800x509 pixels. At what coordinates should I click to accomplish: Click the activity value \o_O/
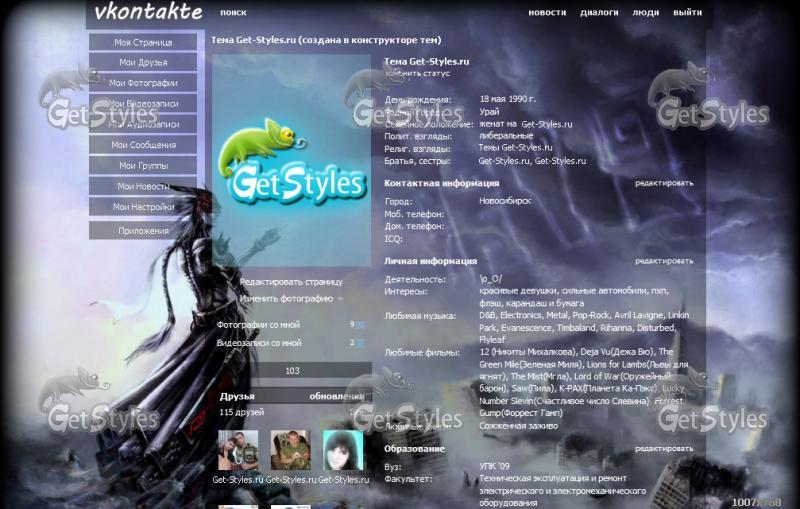pyautogui.click(x=490, y=279)
